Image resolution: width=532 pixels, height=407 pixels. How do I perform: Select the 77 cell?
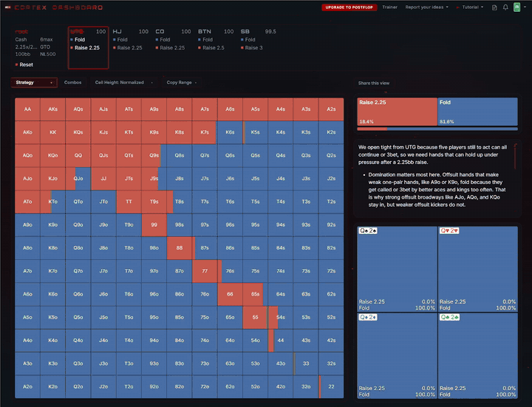tap(205, 271)
